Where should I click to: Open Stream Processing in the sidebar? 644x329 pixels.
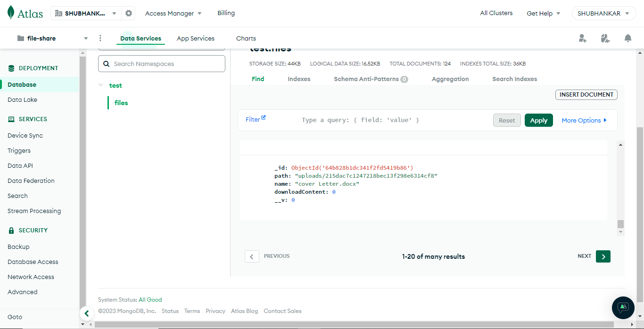point(34,211)
